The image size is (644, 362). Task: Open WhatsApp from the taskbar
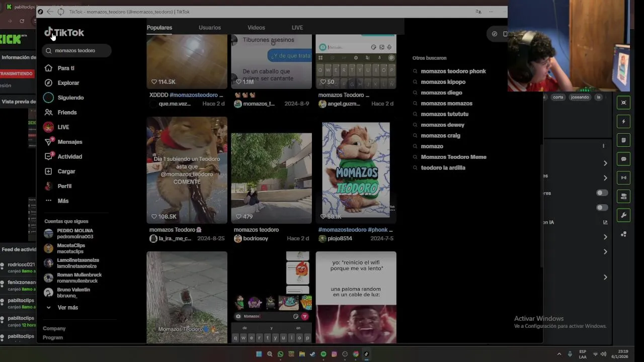[x=280, y=354]
